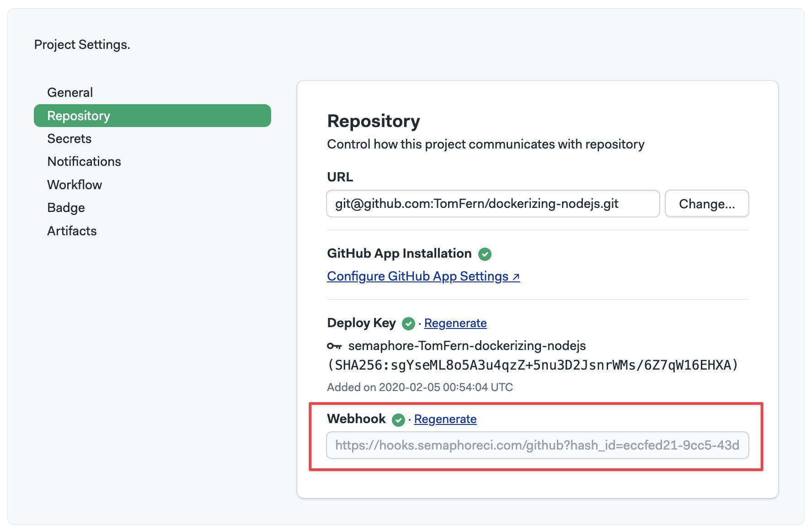Viewport: 812px width, 530px height.
Task: Go to Notifications settings
Action: (x=84, y=161)
